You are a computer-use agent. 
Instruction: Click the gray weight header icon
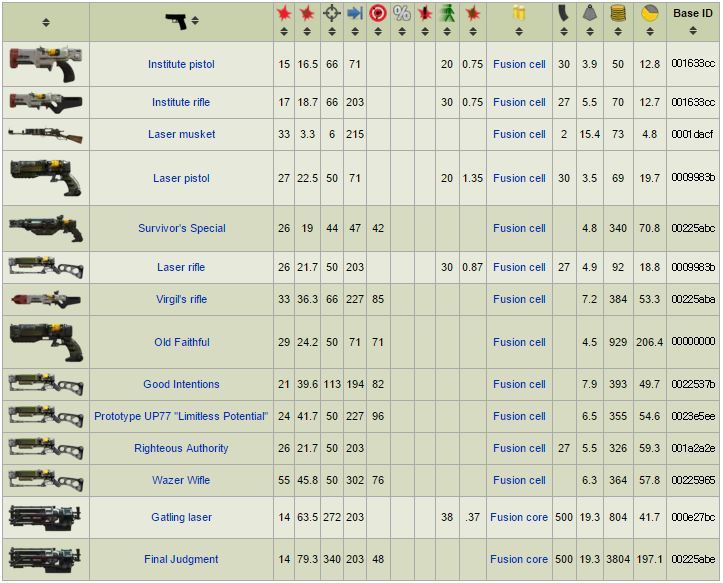click(590, 13)
